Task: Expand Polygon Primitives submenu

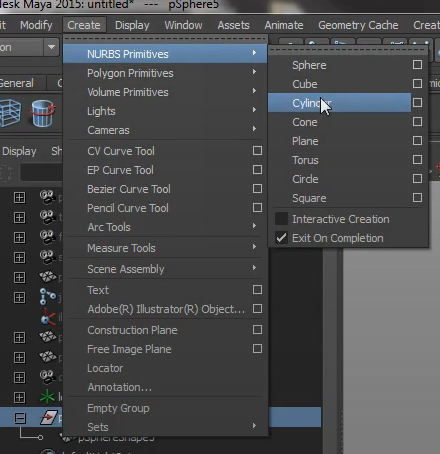Action: 165,73
